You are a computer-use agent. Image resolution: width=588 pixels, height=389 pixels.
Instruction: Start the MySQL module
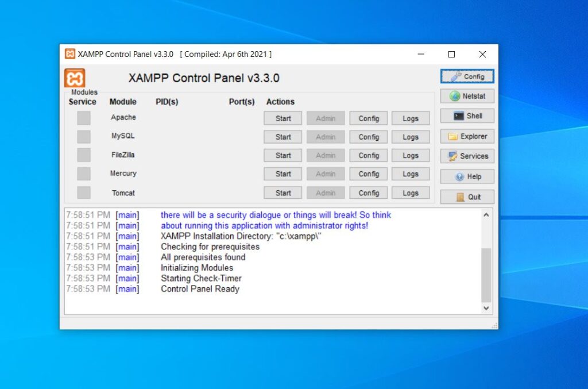tap(283, 137)
